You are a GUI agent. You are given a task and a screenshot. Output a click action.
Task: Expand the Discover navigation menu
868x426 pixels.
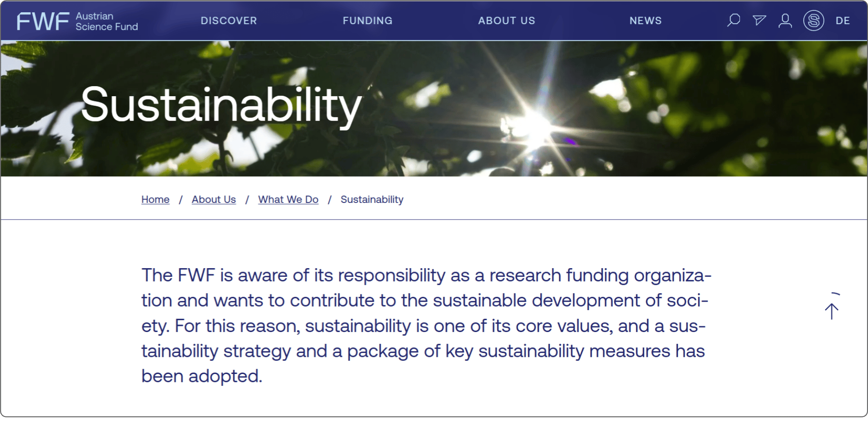point(229,21)
